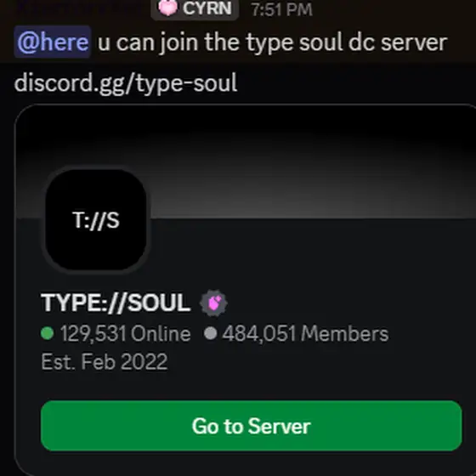Click the Est. Feb 2022 text
Viewport: 476px width, 476px height.
pos(104,361)
